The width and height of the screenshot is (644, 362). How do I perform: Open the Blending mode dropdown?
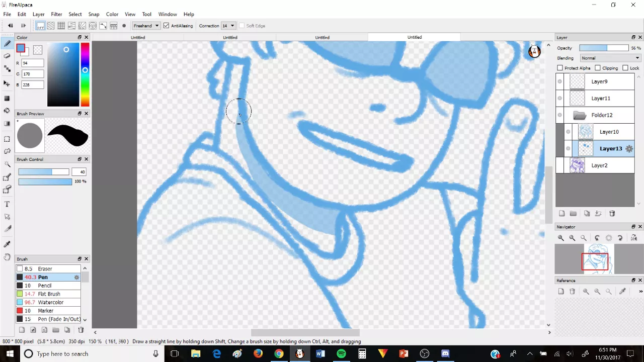[x=610, y=58]
